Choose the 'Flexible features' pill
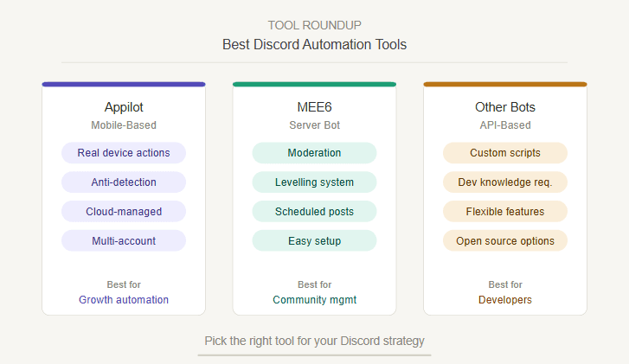Image resolution: width=629 pixels, height=364 pixels. [505, 211]
